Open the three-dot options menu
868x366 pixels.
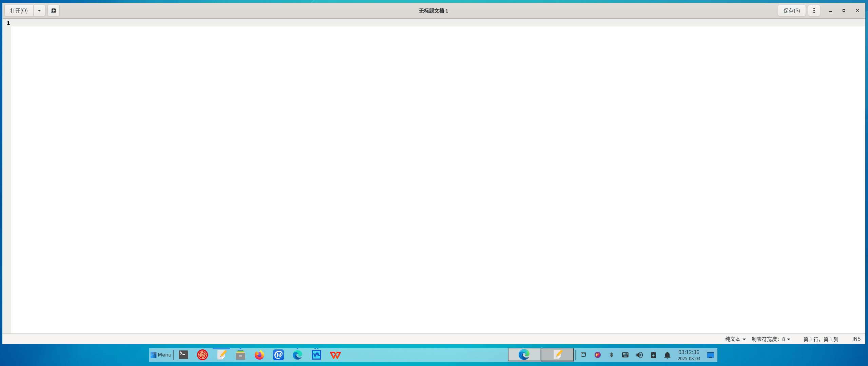coord(814,11)
